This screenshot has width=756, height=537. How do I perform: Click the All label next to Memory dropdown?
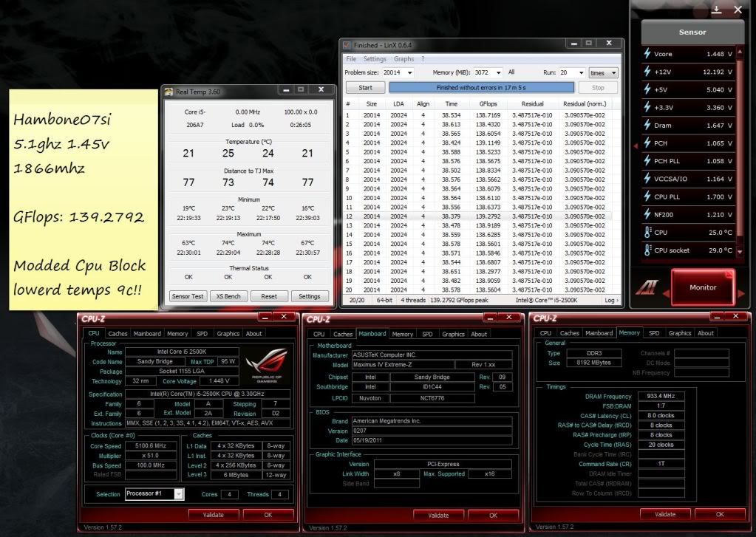click(511, 72)
